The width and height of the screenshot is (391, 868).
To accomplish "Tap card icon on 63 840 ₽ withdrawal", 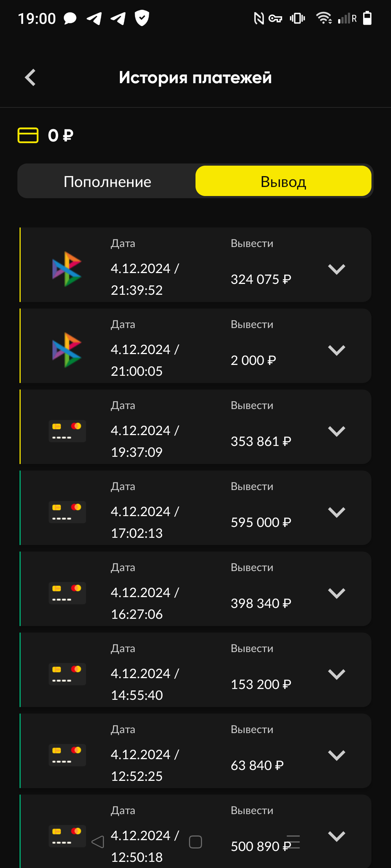I will [67, 755].
